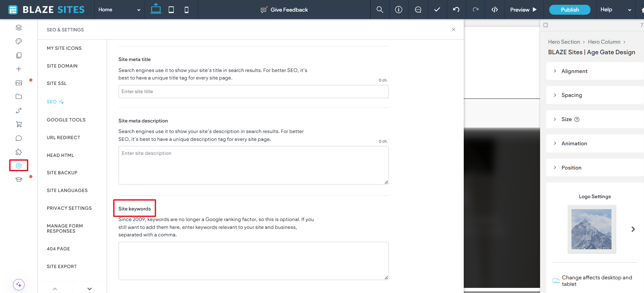Open the AI assistant sparkle button
Viewport: 644px width, 293px height.
(x=19, y=284)
